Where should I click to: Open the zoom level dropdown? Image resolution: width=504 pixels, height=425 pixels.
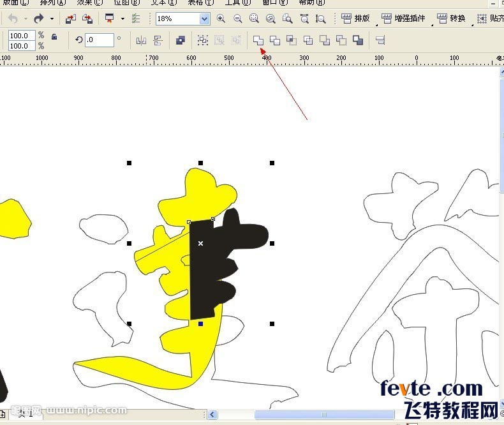coord(204,19)
